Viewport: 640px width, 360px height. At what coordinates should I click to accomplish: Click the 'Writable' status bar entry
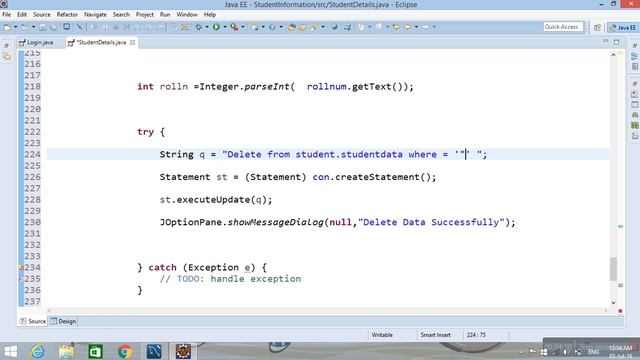(x=382, y=335)
